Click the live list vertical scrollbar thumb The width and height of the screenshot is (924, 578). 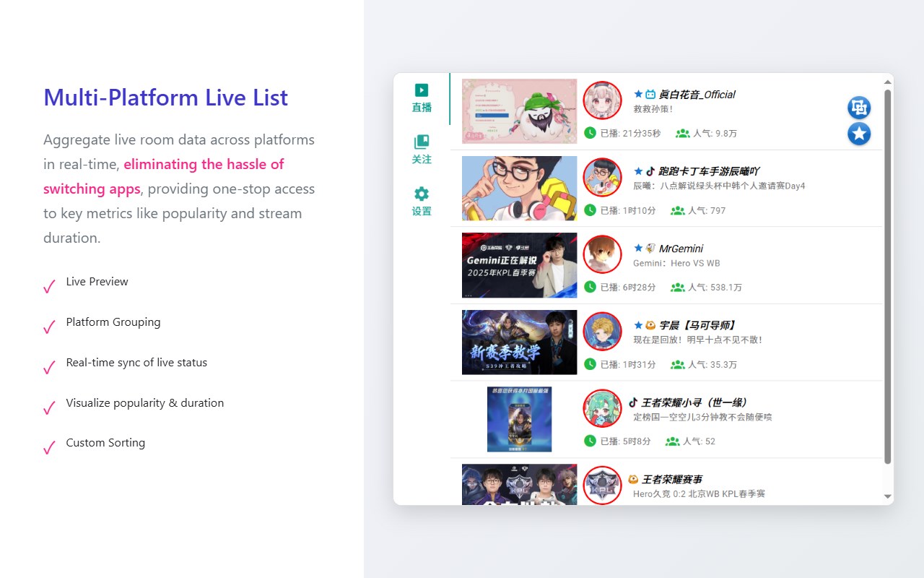(x=888, y=276)
